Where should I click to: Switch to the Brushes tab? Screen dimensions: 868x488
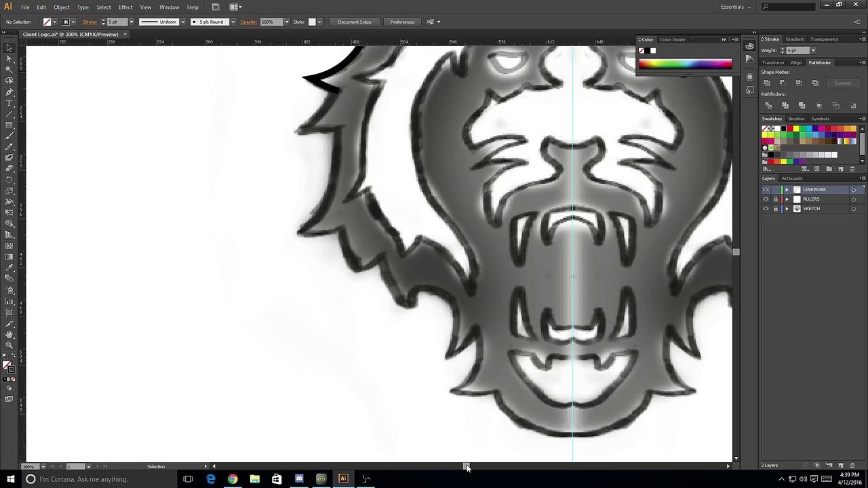796,119
